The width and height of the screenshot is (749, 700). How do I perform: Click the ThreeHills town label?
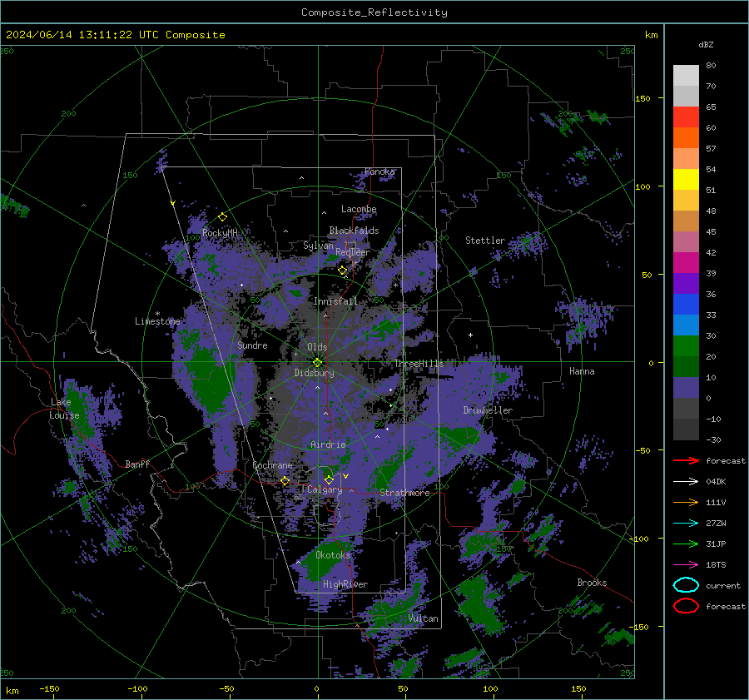pyautogui.click(x=419, y=364)
